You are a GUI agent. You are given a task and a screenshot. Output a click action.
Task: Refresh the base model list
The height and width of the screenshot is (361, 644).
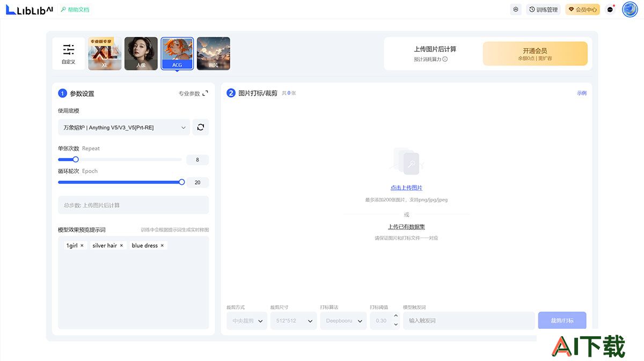201,127
